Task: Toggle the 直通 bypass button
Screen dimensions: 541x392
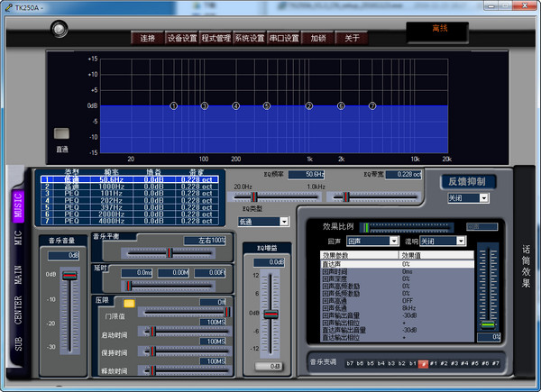Action: 61,133
